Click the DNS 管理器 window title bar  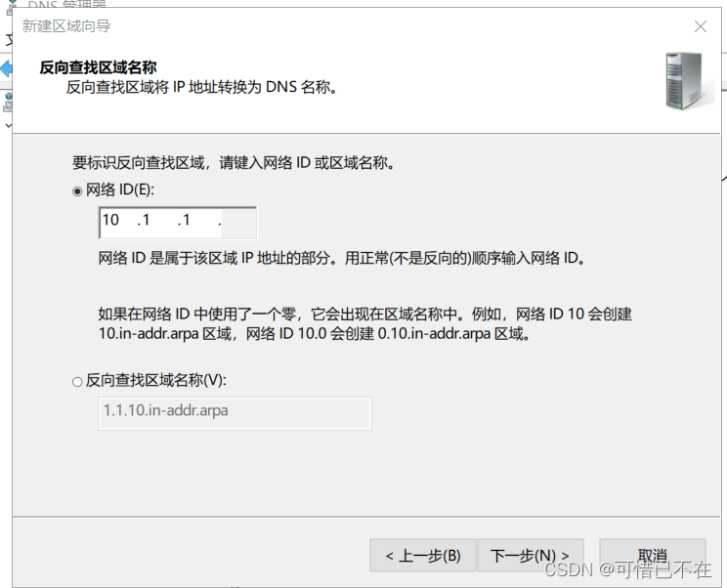(x=67, y=5)
